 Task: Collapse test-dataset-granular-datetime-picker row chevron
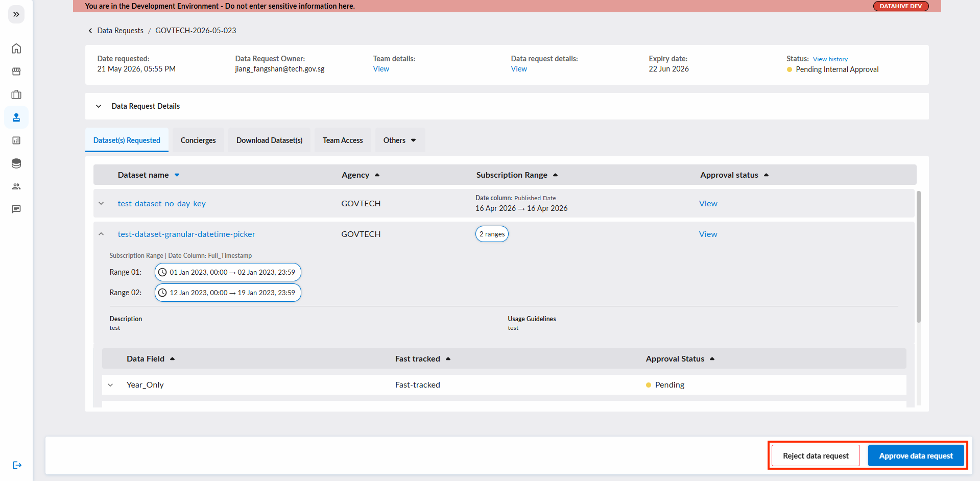[x=101, y=234]
